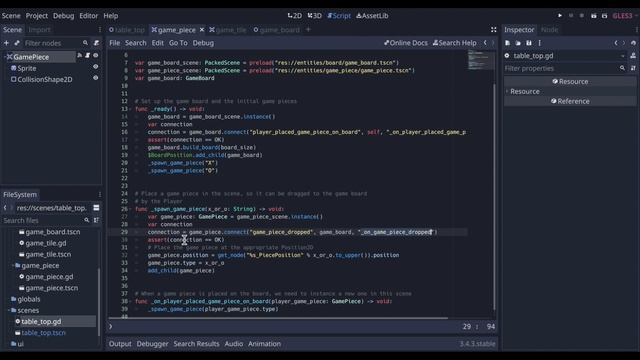Open the FileSystem dock options menu

coord(100,194)
